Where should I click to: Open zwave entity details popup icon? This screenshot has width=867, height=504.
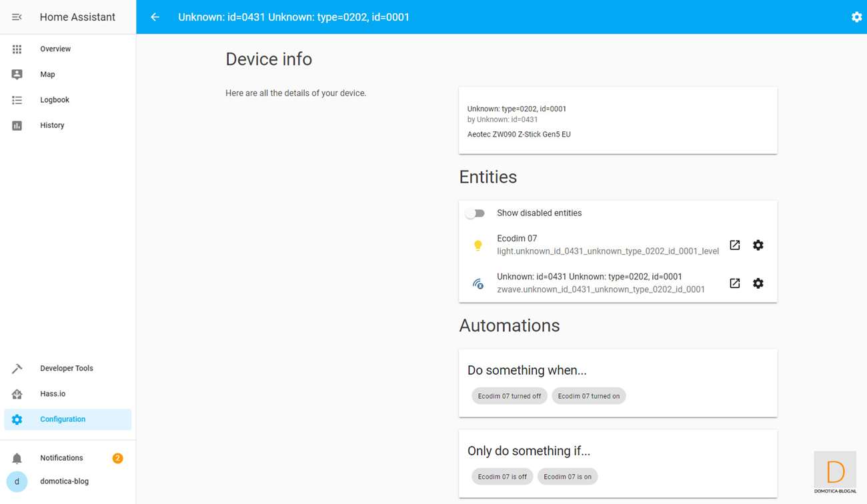734,283
